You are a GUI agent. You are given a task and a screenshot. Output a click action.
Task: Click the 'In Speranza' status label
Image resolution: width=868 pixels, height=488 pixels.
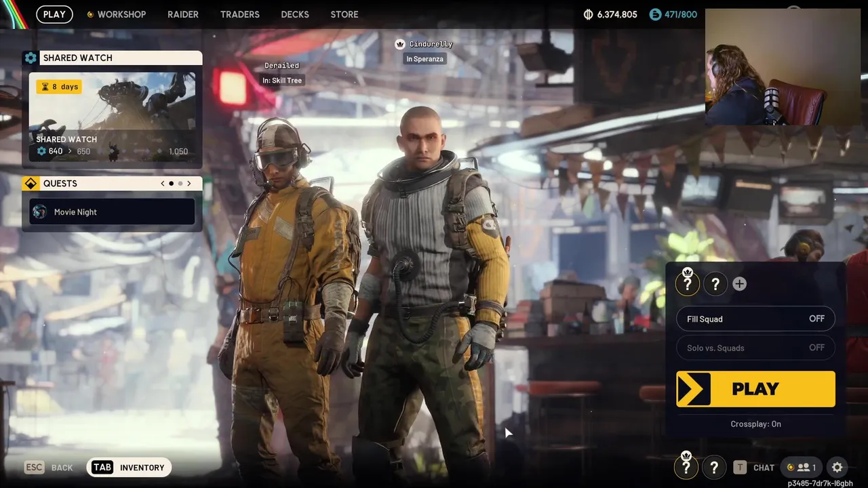(x=425, y=59)
